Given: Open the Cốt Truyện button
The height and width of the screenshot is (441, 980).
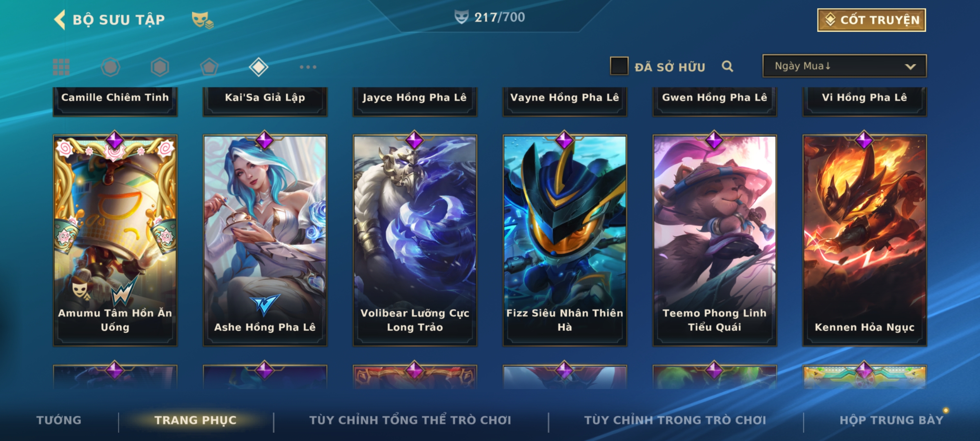Looking at the screenshot, I should pyautogui.click(x=871, y=20).
